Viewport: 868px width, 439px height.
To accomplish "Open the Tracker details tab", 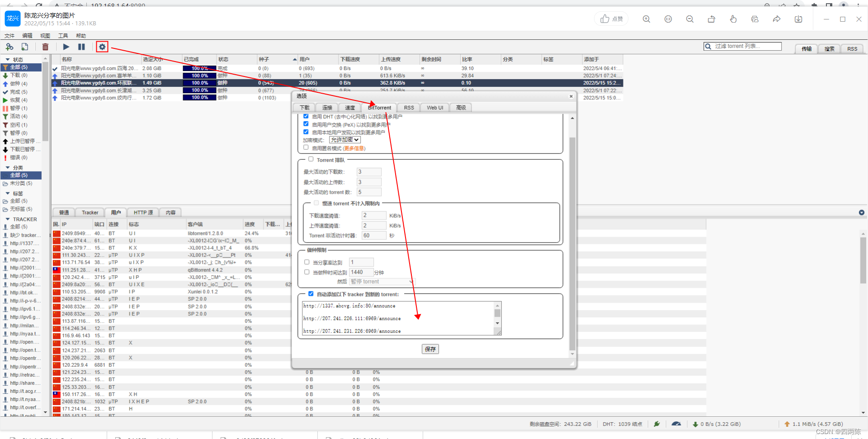I will (90, 213).
